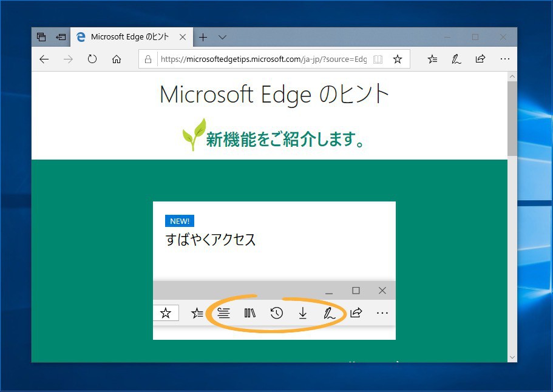Image resolution: width=553 pixels, height=392 pixels.
Task: Open the Favorites hub
Action: [432, 59]
